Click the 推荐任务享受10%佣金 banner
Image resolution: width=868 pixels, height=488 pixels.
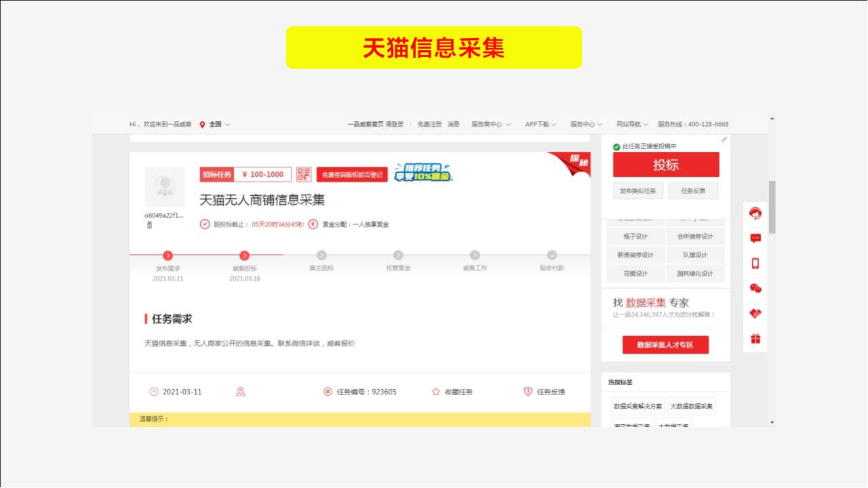click(x=424, y=173)
